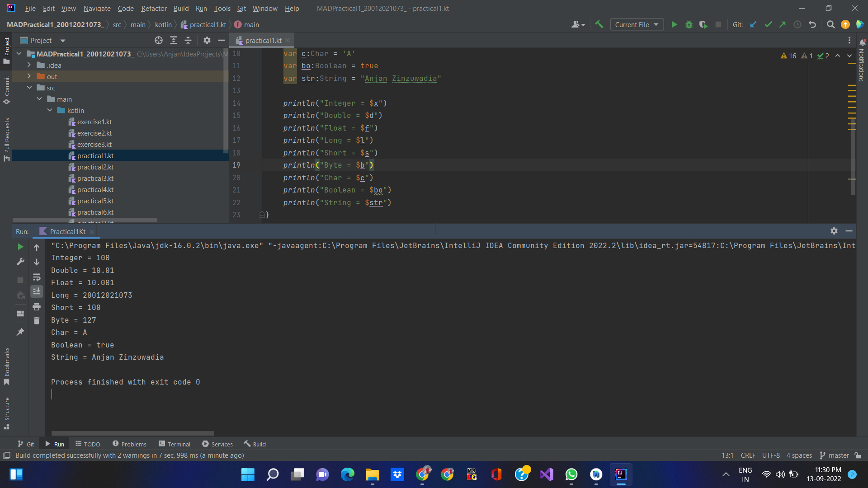
Task: Clear the Run output with the trash icon
Action: 37,320
